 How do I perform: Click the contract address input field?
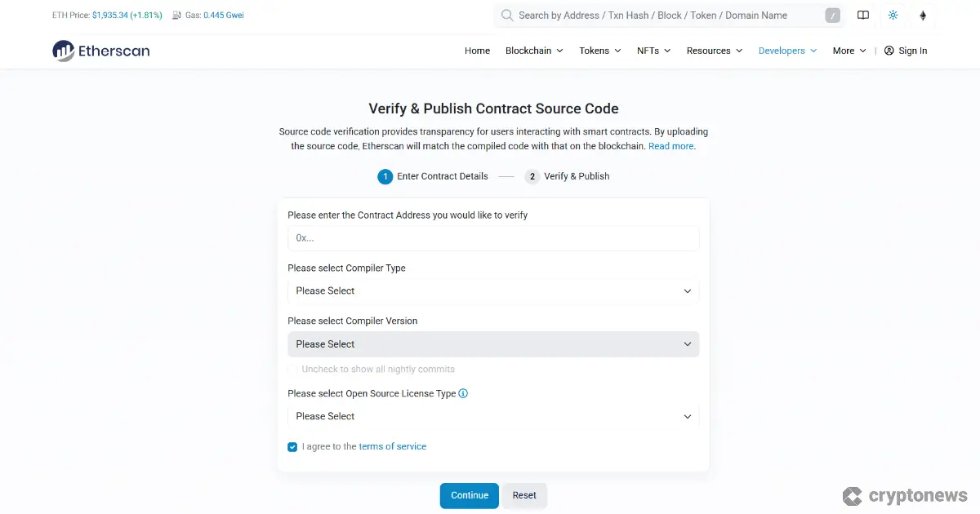coord(493,238)
